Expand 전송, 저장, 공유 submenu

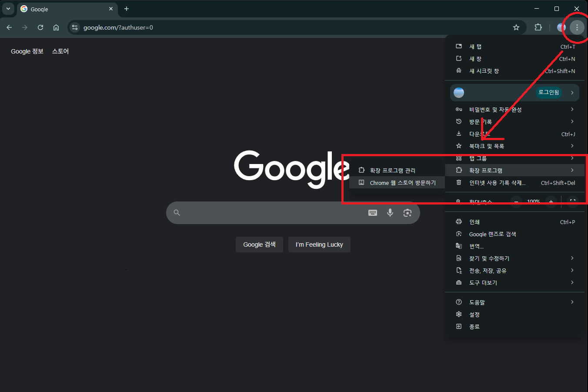pos(515,271)
